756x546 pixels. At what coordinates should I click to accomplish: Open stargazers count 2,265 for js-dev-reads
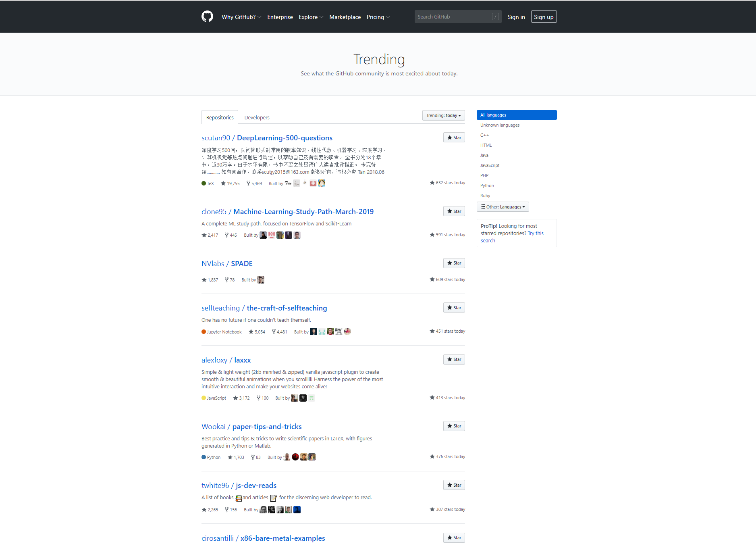pyautogui.click(x=210, y=510)
